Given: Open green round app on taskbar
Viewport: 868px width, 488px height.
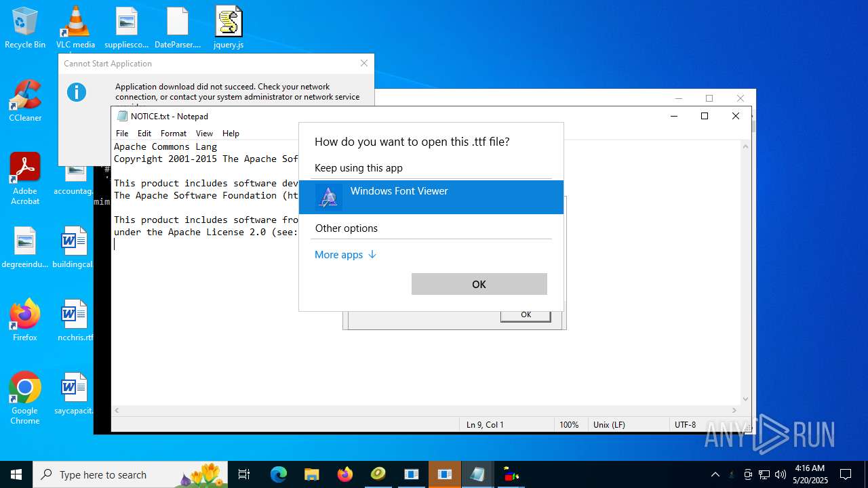Looking at the screenshot, I should 378,474.
